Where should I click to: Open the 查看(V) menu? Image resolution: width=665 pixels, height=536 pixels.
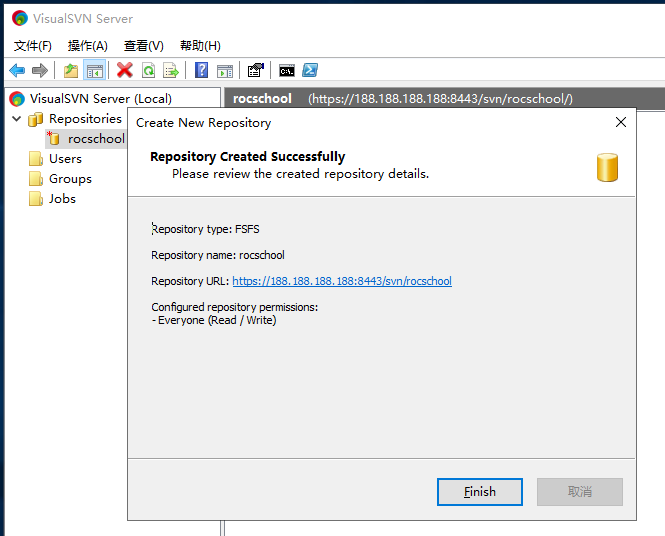click(144, 46)
